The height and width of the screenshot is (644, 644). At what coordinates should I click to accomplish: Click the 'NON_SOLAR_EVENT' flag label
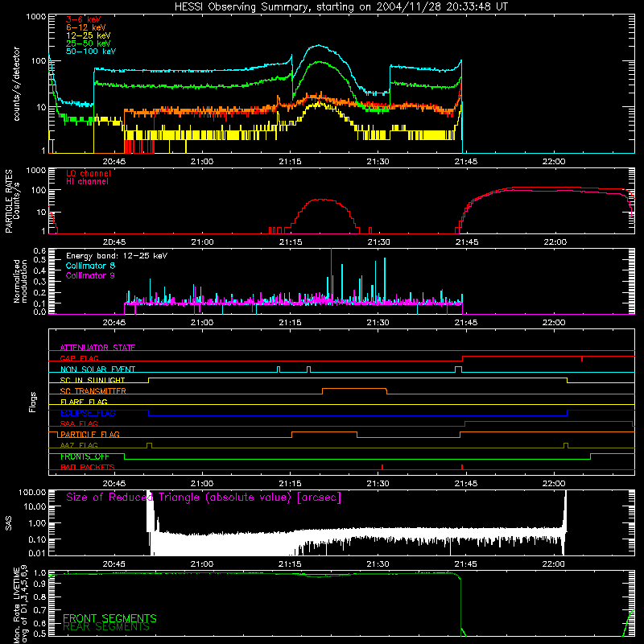pos(97,369)
